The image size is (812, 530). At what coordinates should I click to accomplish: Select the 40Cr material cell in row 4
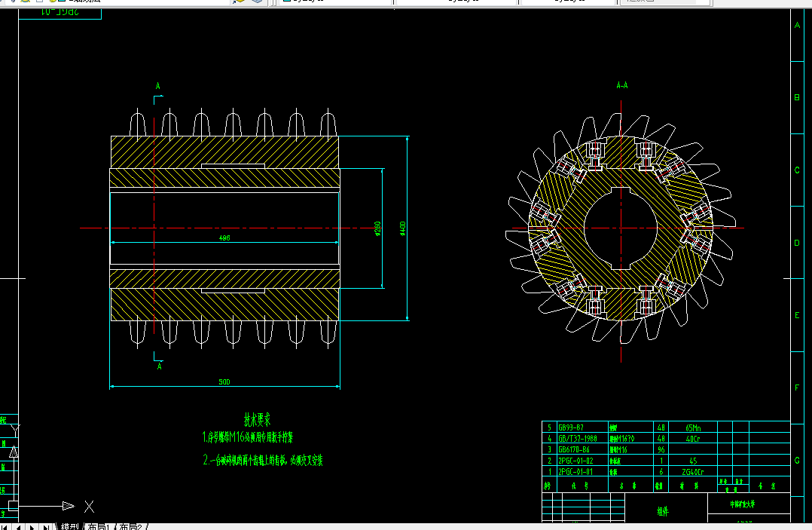pyautogui.click(x=693, y=439)
